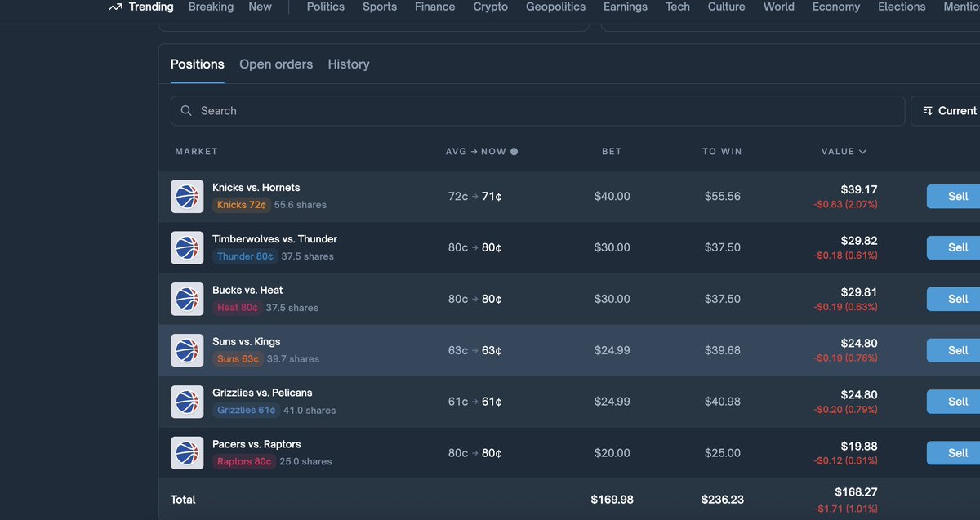The height and width of the screenshot is (520, 980).
Task: Go to the Geopolitics category
Action: point(555,7)
